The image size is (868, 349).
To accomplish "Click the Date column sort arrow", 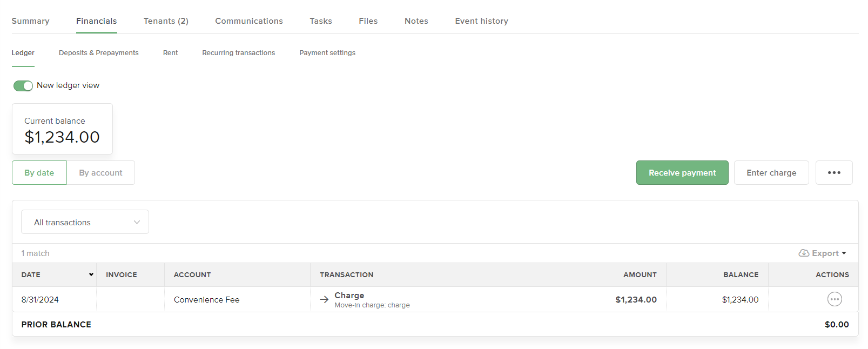I will (91, 275).
